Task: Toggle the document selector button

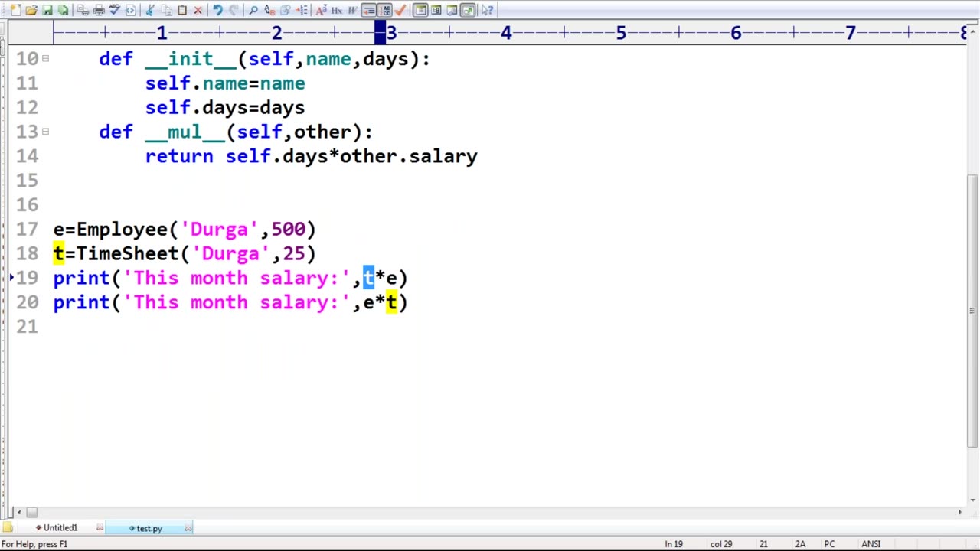Action: (x=468, y=10)
